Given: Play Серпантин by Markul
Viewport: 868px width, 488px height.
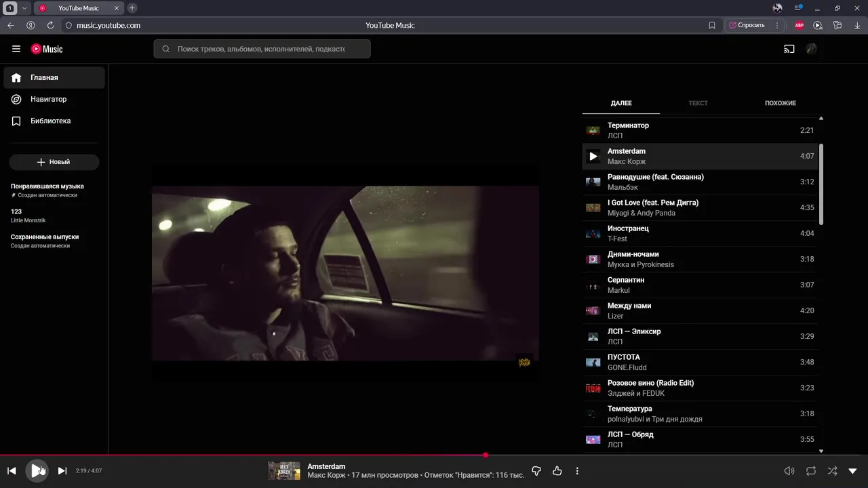Looking at the screenshot, I should 701,285.
